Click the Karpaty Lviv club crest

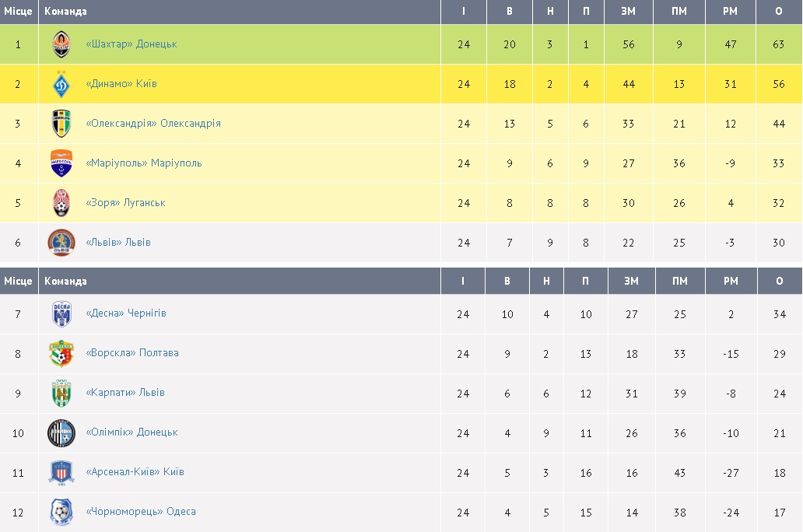(61, 394)
